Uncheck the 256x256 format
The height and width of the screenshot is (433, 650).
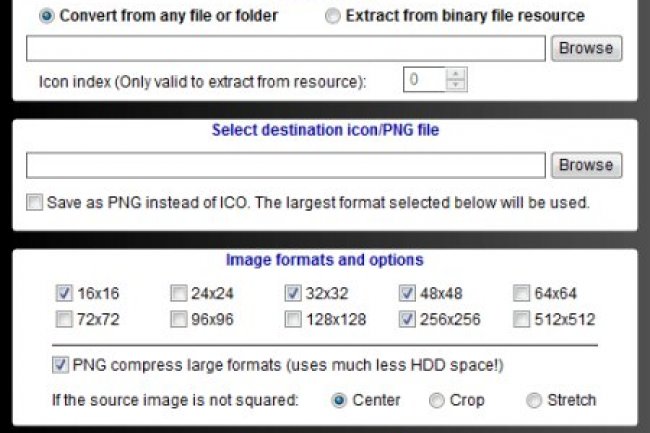point(407,320)
